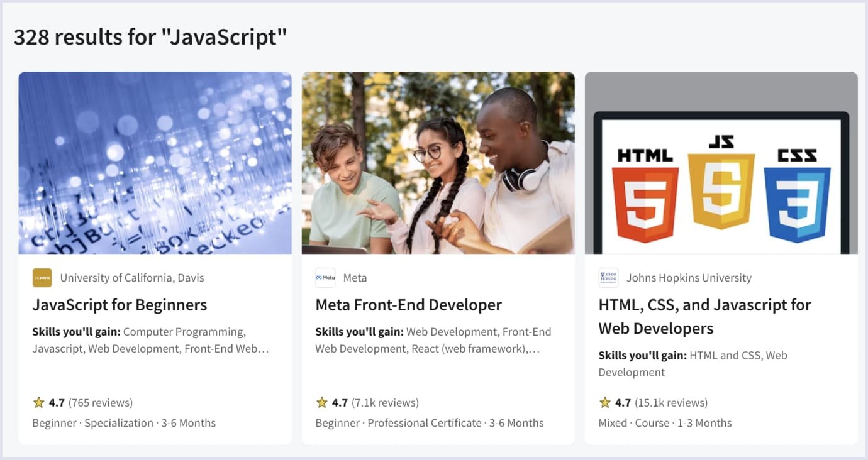This screenshot has width=868, height=460.
Task: Click skills text starting with Computer Programming
Action: click(151, 340)
